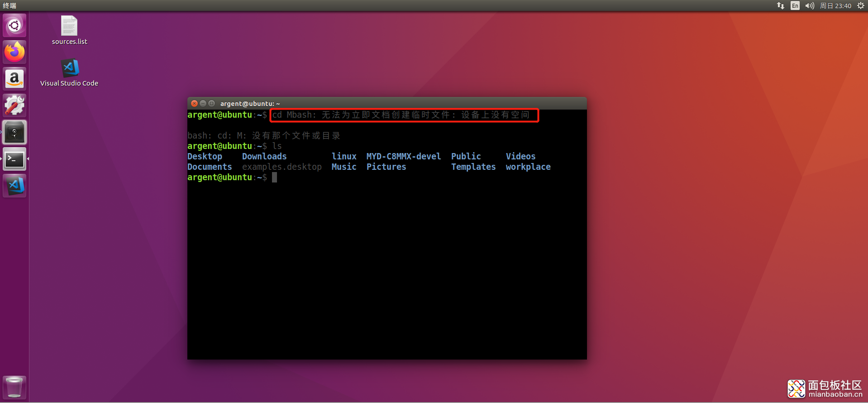
Task: Click the Pictures directory name
Action: point(386,167)
